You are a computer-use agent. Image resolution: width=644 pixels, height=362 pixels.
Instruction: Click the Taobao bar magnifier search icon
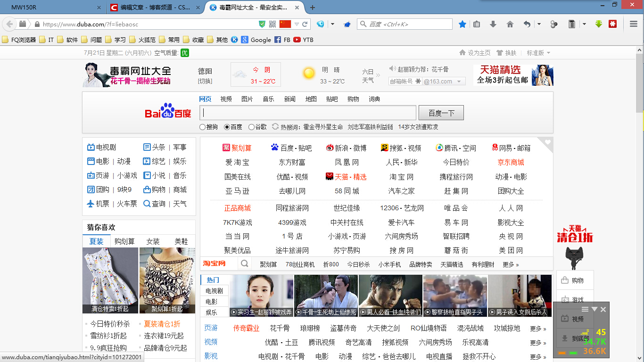tap(245, 264)
